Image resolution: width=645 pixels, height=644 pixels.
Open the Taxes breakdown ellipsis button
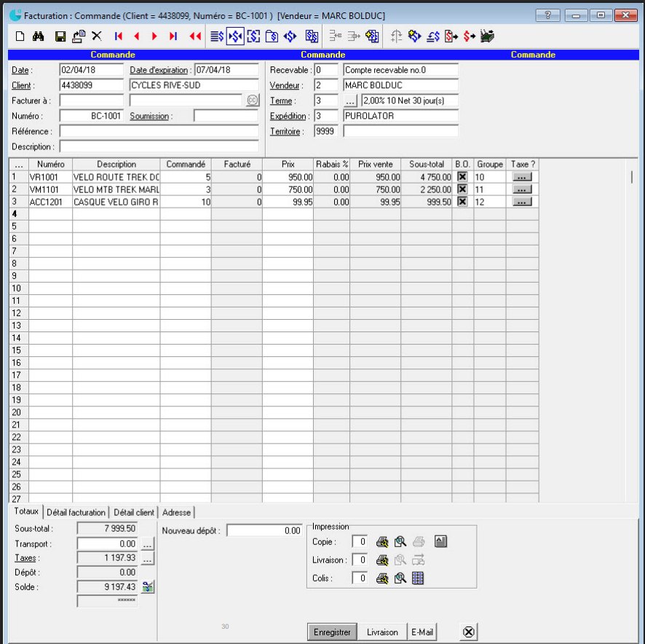(x=148, y=558)
